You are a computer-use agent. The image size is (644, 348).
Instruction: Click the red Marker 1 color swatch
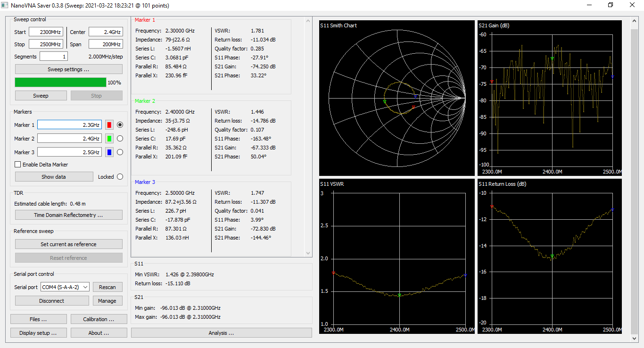coord(109,125)
